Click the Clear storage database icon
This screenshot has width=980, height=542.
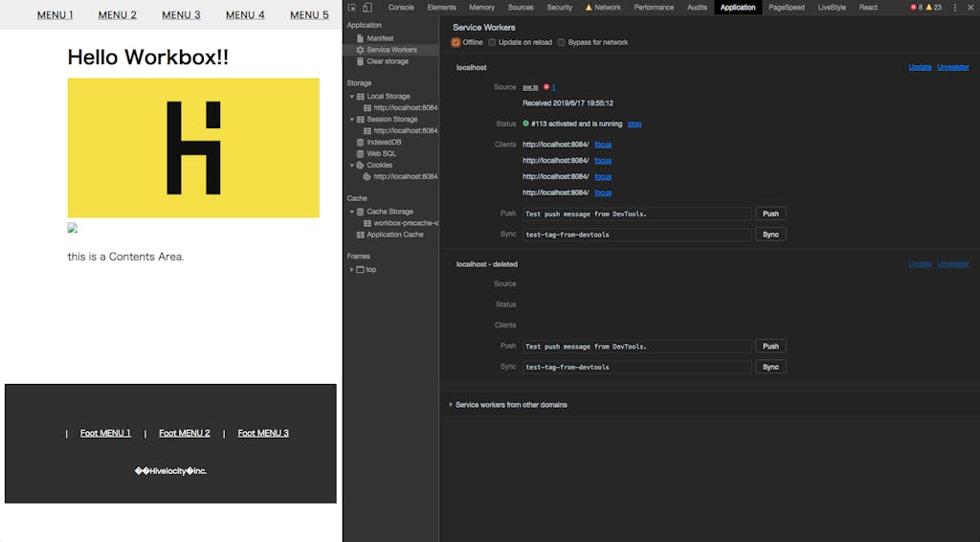[x=360, y=61]
